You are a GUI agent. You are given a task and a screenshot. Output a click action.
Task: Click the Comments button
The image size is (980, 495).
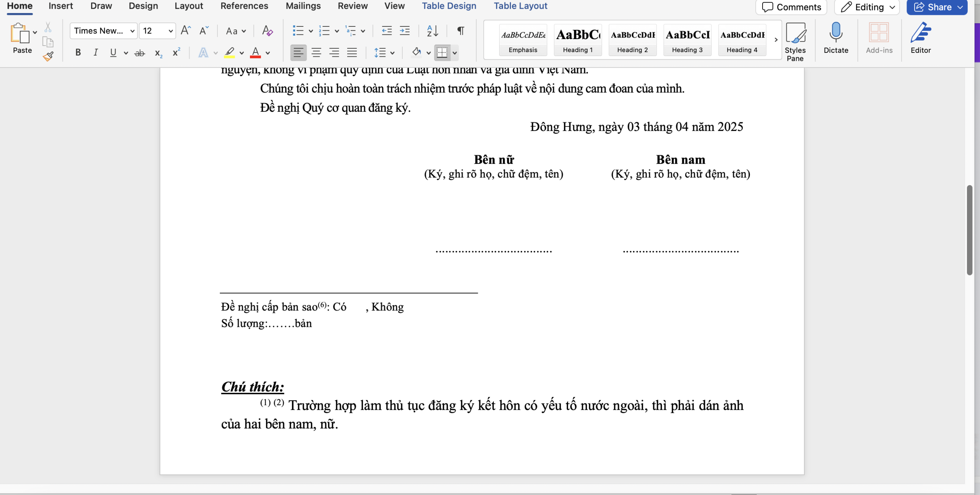(x=791, y=7)
